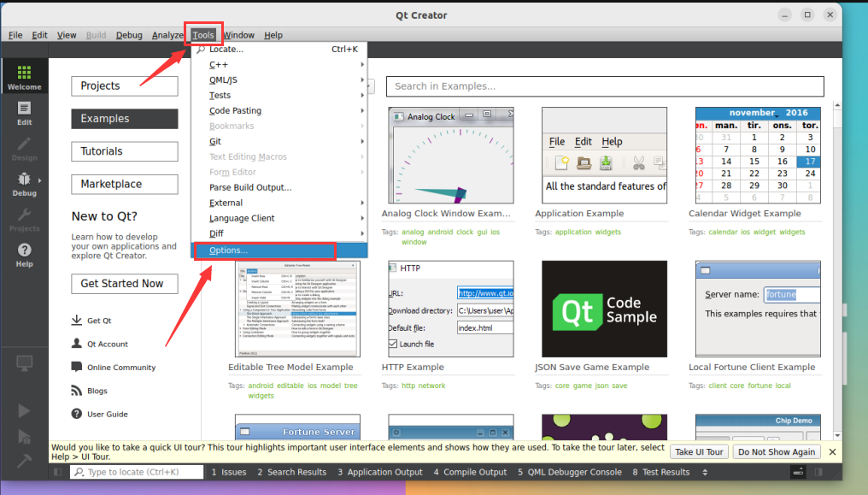Viewport: 868px width, 495px height.
Task: Open the QML Debugger Console pane
Action: coord(570,472)
